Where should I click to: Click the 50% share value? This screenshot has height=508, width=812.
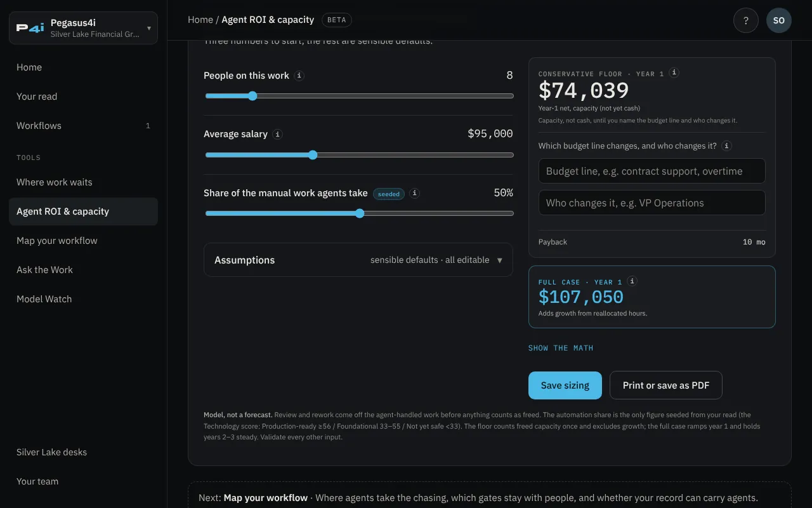(x=504, y=193)
